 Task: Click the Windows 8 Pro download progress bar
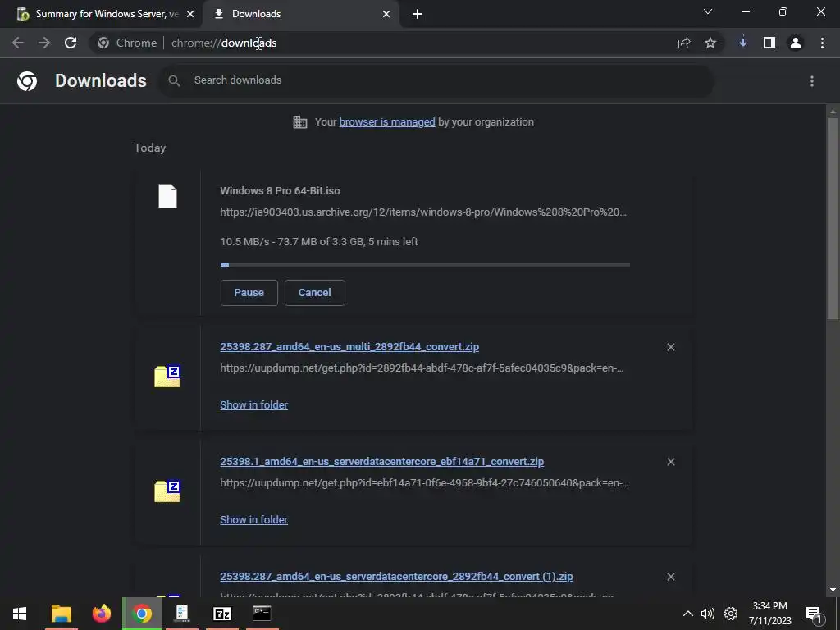425,265
